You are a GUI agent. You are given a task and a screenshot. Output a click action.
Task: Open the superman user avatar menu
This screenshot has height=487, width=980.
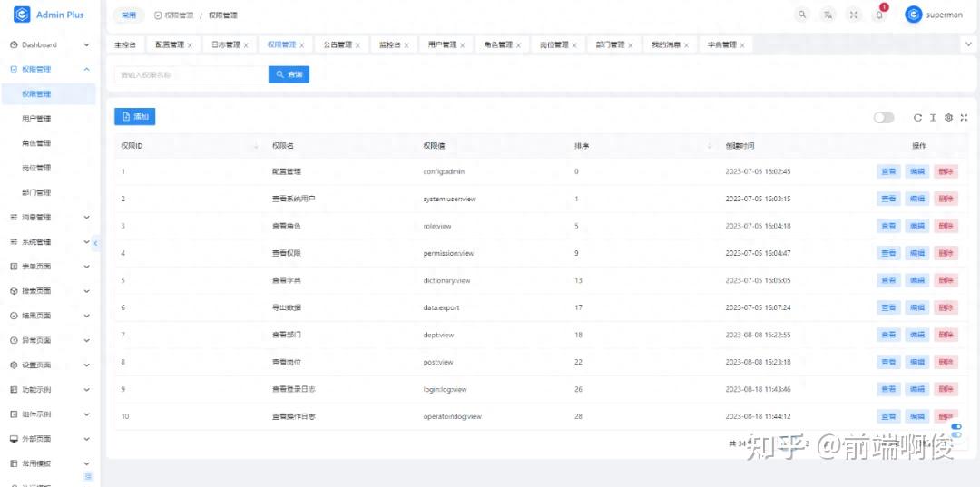pos(934,15)
